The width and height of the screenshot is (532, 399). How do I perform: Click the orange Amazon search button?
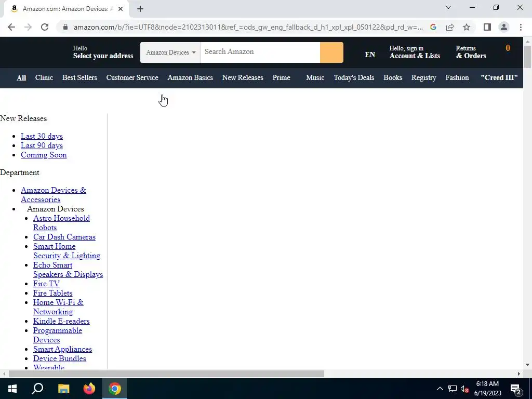pos(331,52)
